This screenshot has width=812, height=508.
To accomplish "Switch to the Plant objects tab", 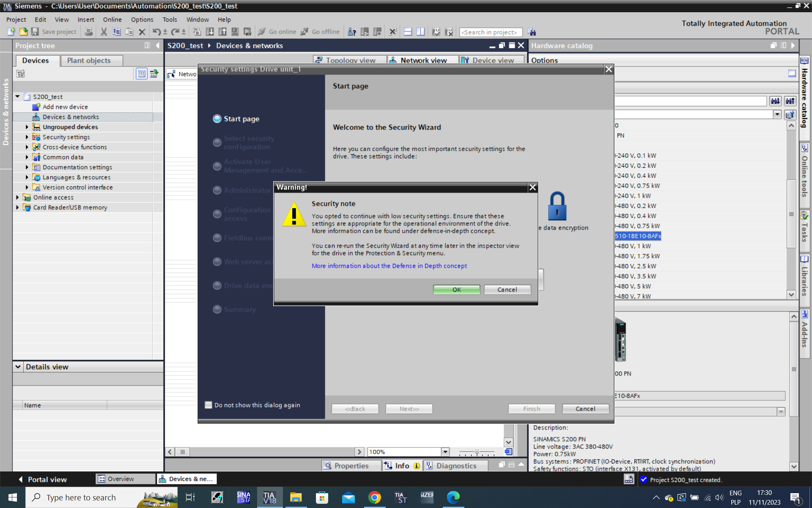I will [x=89, y=61].
